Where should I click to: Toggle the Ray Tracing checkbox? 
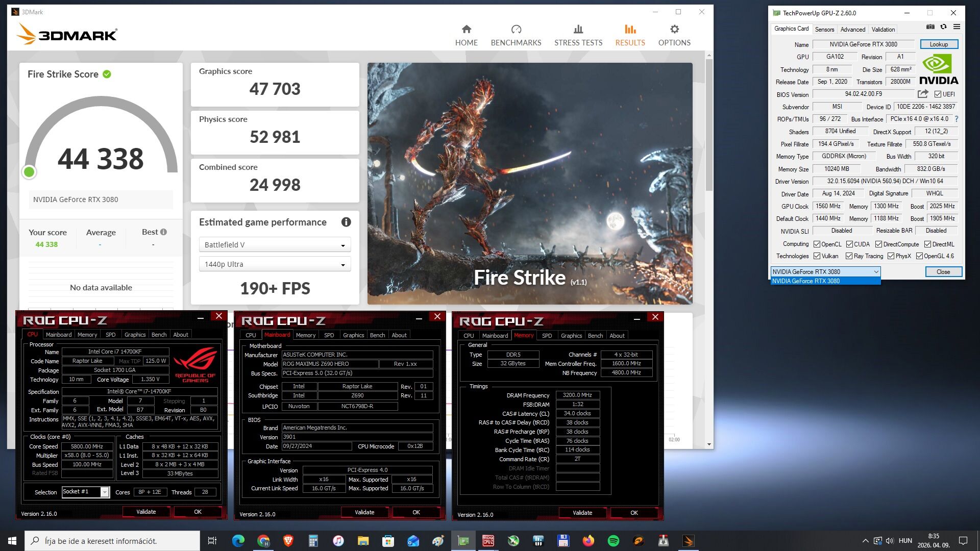[849, 256]
